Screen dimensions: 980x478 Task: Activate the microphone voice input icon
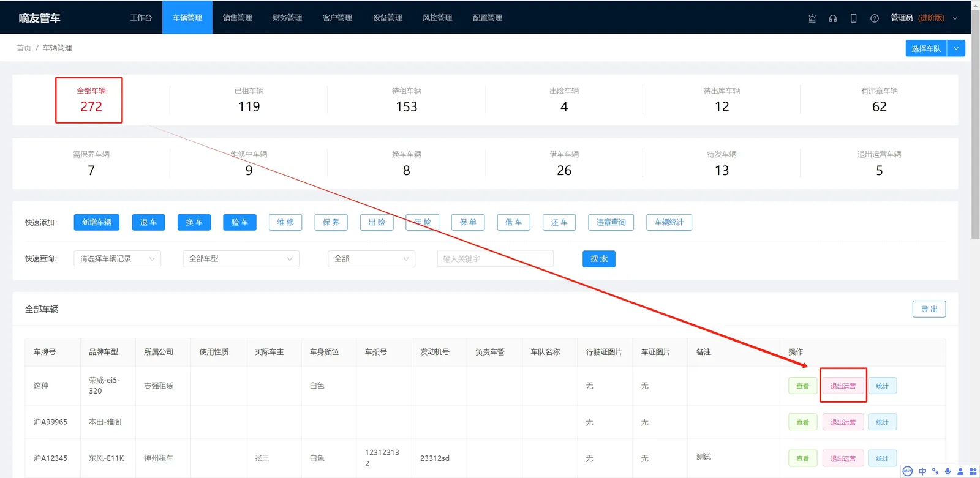(x=948, y=471)
